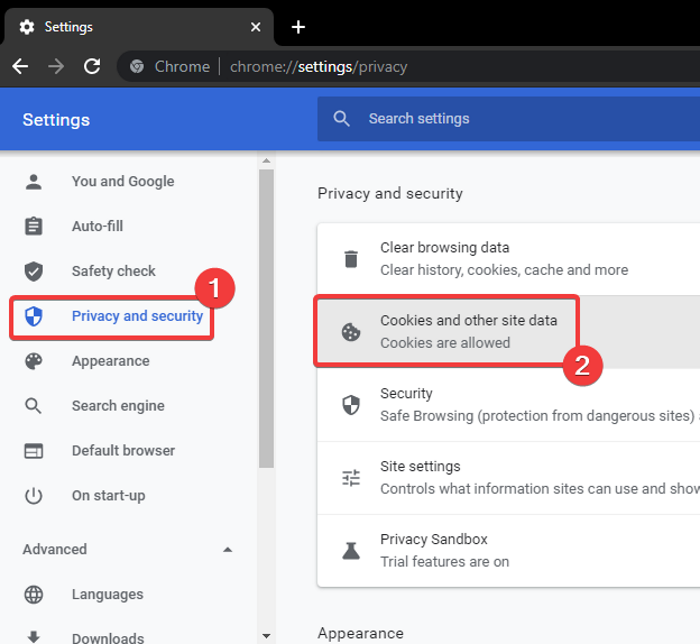The image size is (700, 644).
Task: Click the palette icon for Appearance
Action: tap(34, 361)
